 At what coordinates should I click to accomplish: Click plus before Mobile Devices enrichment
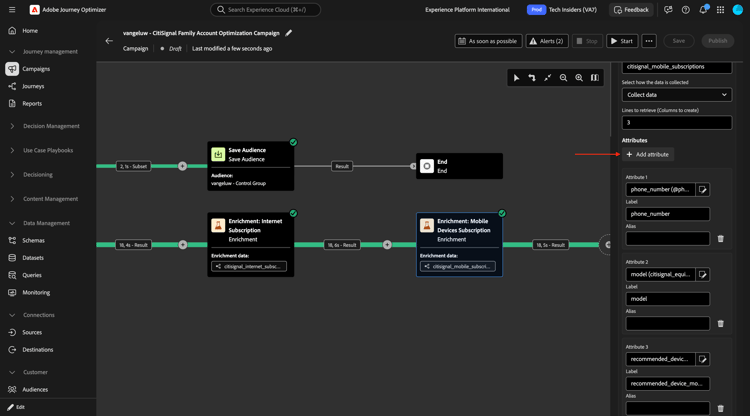tap(387, 245)
